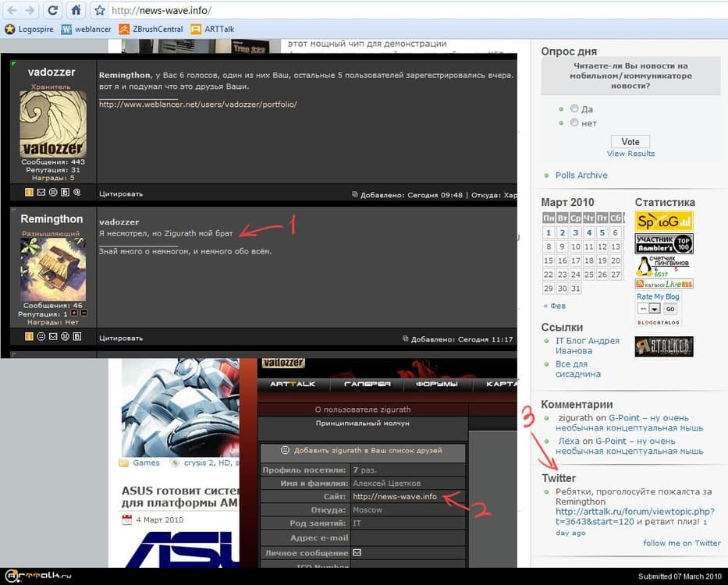
Task: Go to browser home page
Action: click(x=76, y=10)
